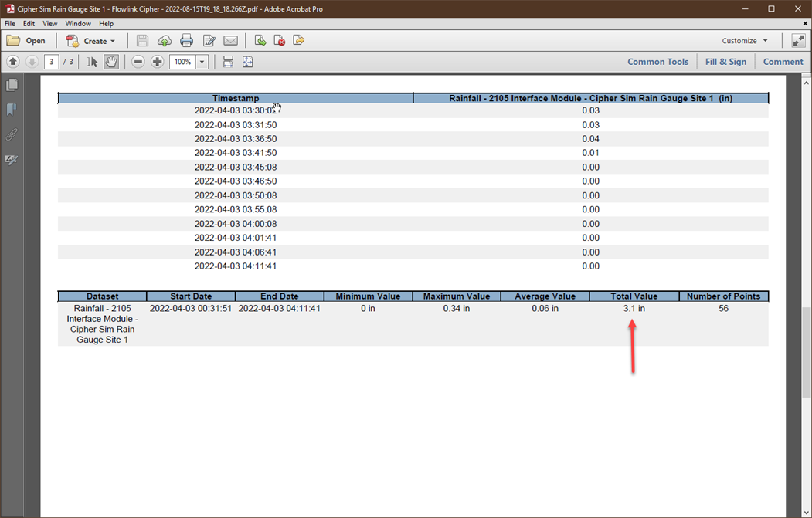Click the zoom out minus button
Viewport: 812px width, 518px height.
[x=138, y=62]
